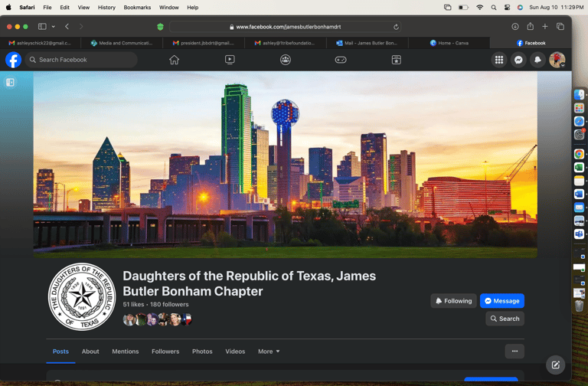
Task: Switch to Media and Communicati... tab
Action: (122, 43)
